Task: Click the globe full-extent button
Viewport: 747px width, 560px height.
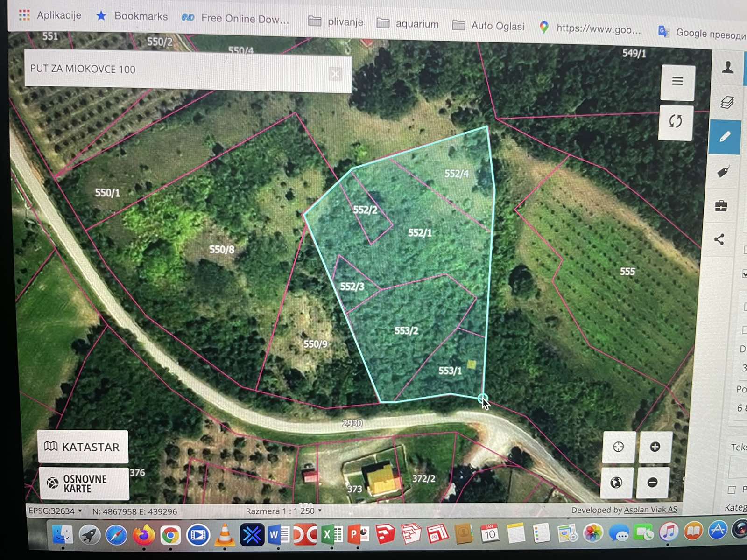Action: click(x=616, y=483)
